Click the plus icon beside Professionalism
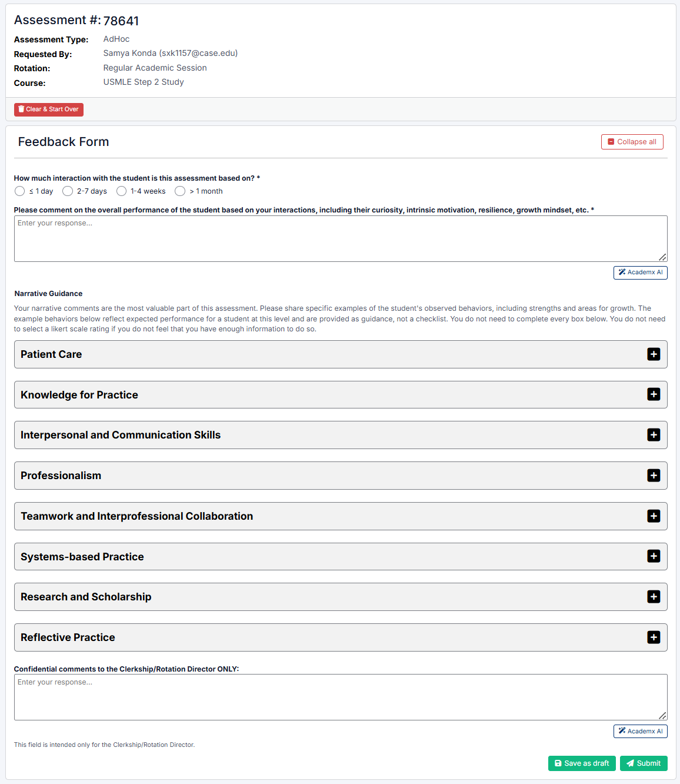Screen dimensions: 680x784 [654, 476]
